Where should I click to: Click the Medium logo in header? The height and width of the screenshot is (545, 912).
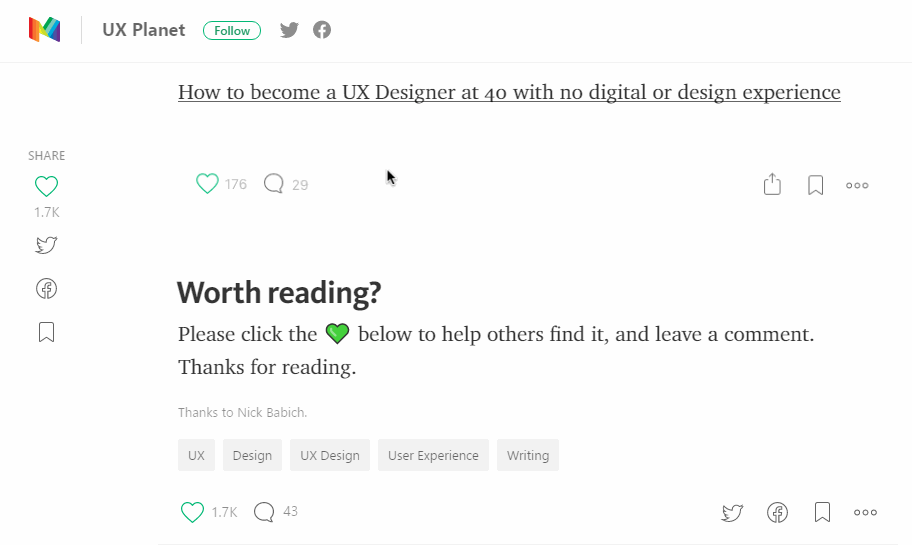coord(44,30)
